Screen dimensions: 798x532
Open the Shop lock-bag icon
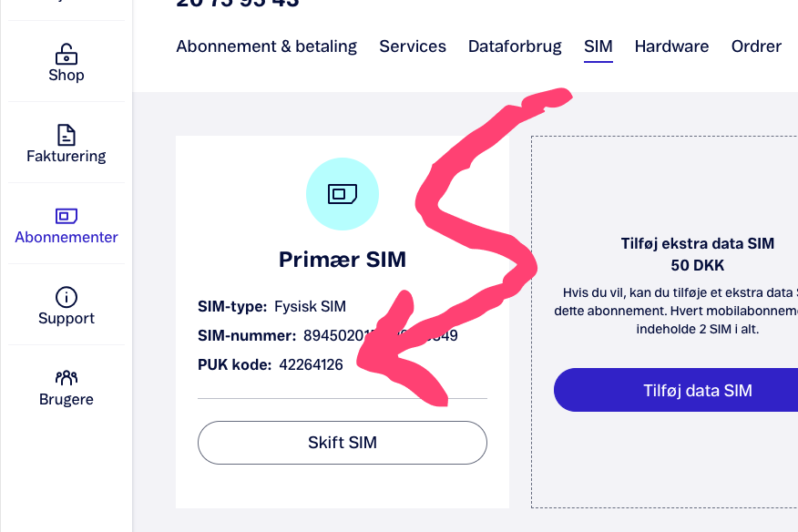66,54
